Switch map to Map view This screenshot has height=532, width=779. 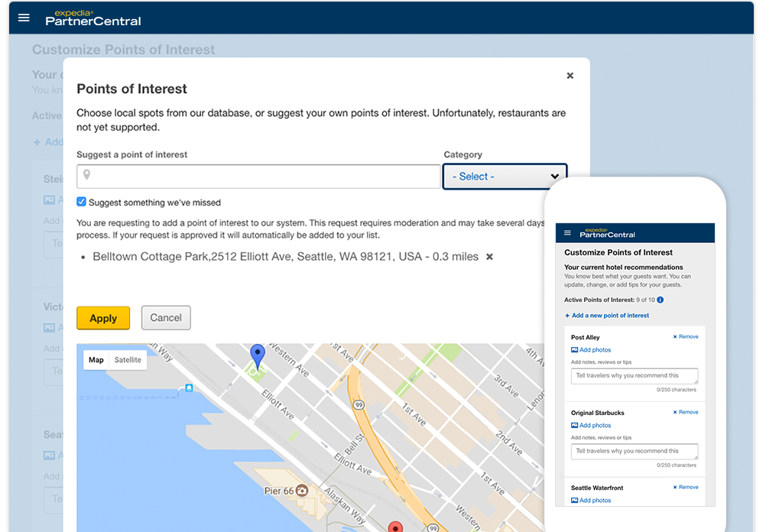(x=96, y=359)
